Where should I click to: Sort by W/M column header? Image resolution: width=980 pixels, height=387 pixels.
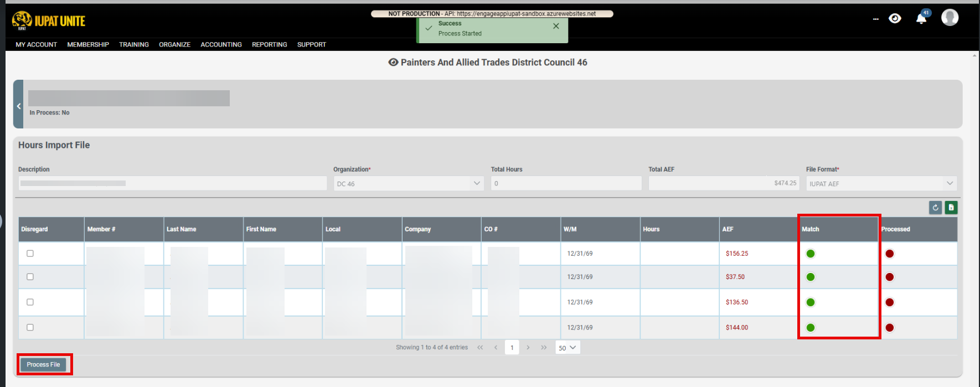coord(600,229)
